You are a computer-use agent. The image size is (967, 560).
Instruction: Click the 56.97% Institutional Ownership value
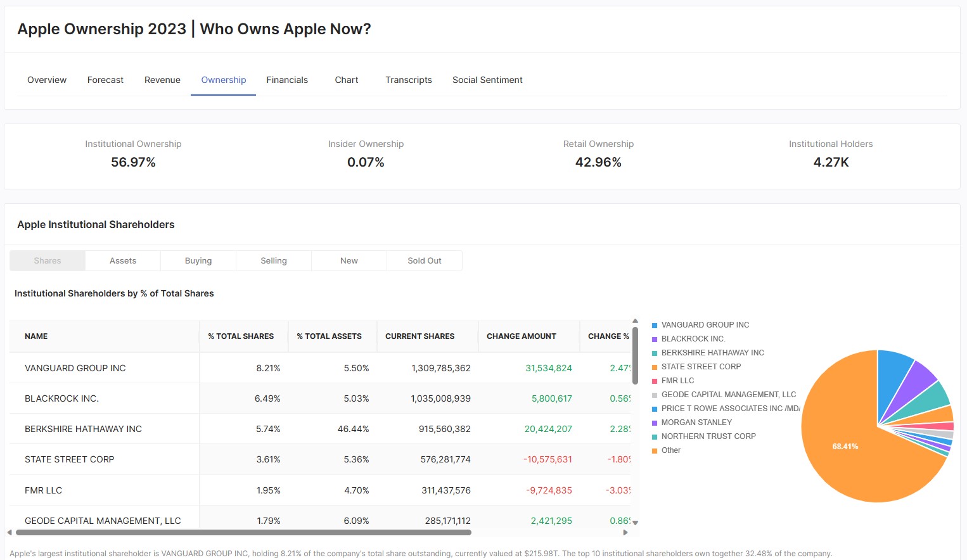tap(133, 162)
